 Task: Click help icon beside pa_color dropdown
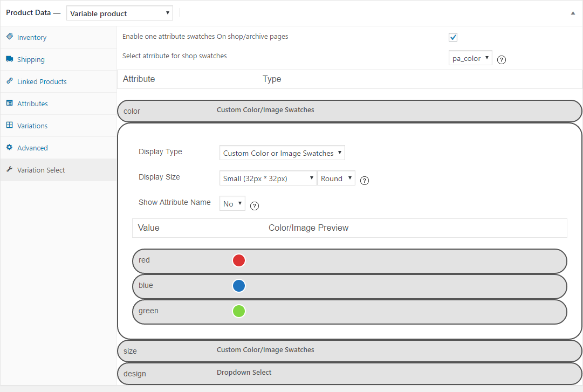click(502, 60)
